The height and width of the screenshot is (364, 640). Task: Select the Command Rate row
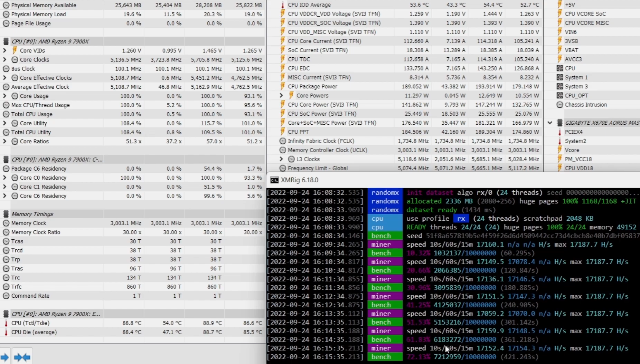click(x=133, y=296)
